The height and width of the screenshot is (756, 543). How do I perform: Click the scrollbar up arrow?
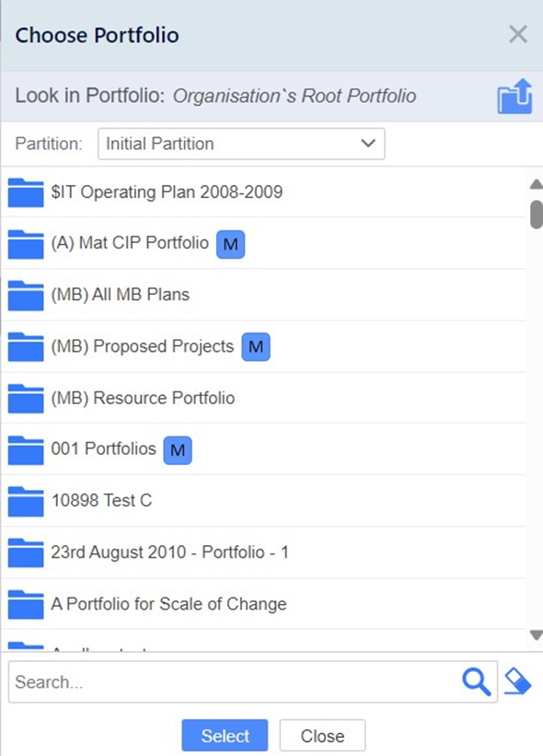[x=537, y=183]
